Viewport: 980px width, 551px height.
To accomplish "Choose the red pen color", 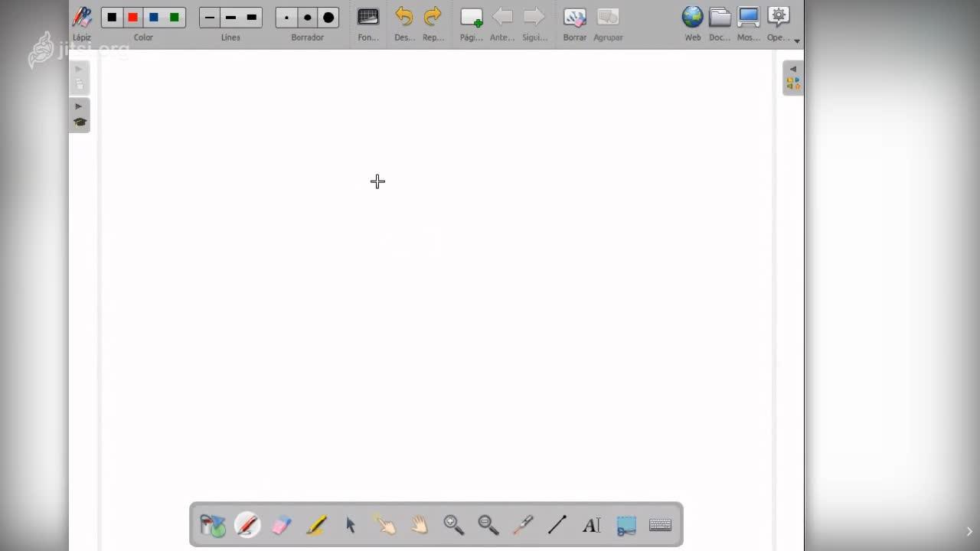I will [x=132, y=18].
